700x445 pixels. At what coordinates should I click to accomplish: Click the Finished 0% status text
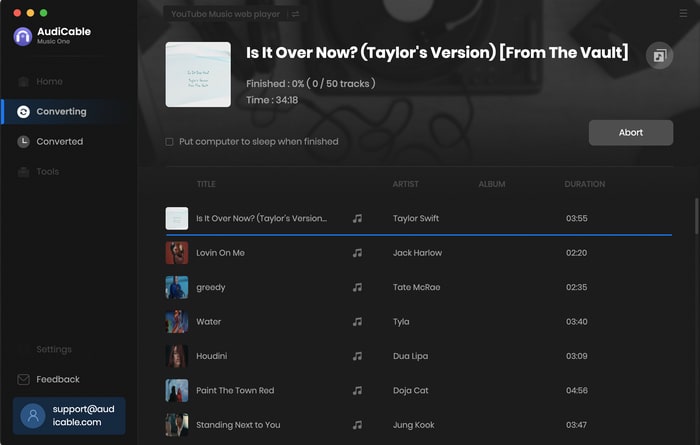(x=311, y=83)
